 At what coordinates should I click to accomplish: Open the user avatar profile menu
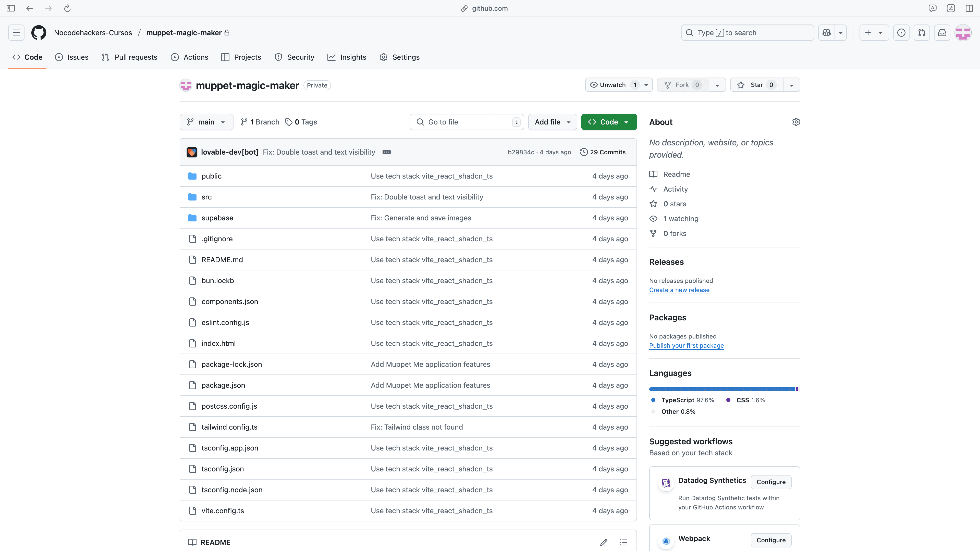(x=963, y=33)
